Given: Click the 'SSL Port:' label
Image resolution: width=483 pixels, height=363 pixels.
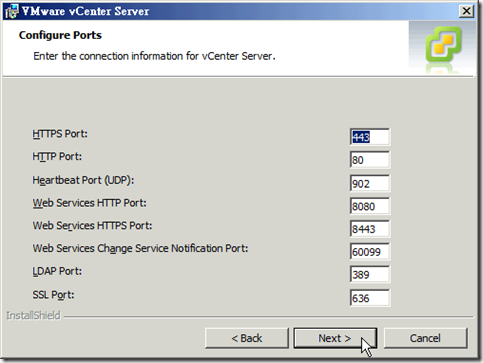Looking at the screenshot, I should point(53,295).
